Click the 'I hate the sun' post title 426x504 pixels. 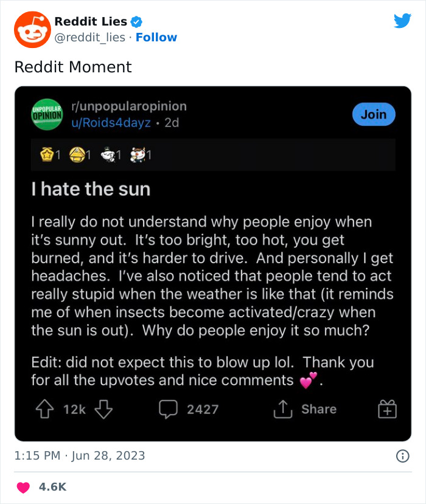(91, 189)
